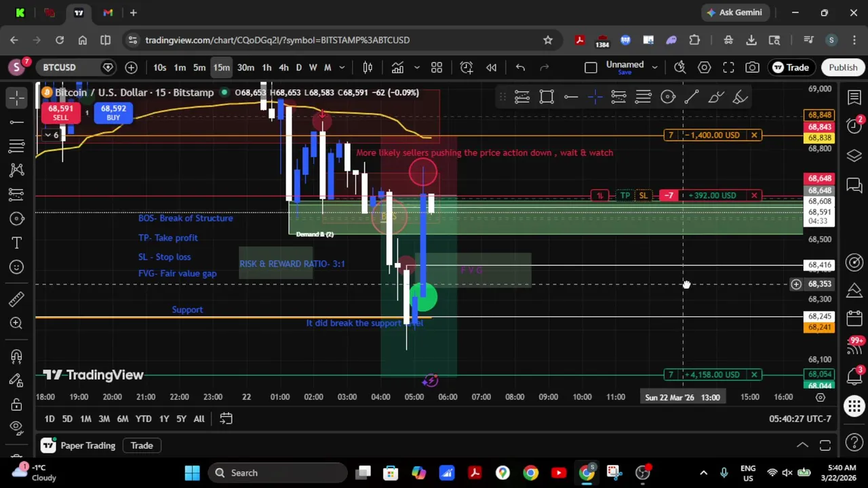
Task: Set the 1D date range
Action: coord(50,419)
